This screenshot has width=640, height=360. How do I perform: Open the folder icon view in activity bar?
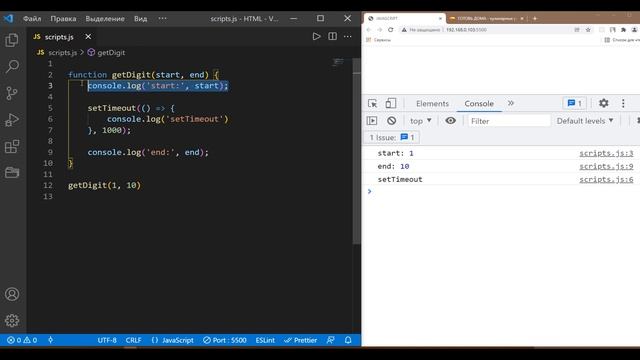12,172
